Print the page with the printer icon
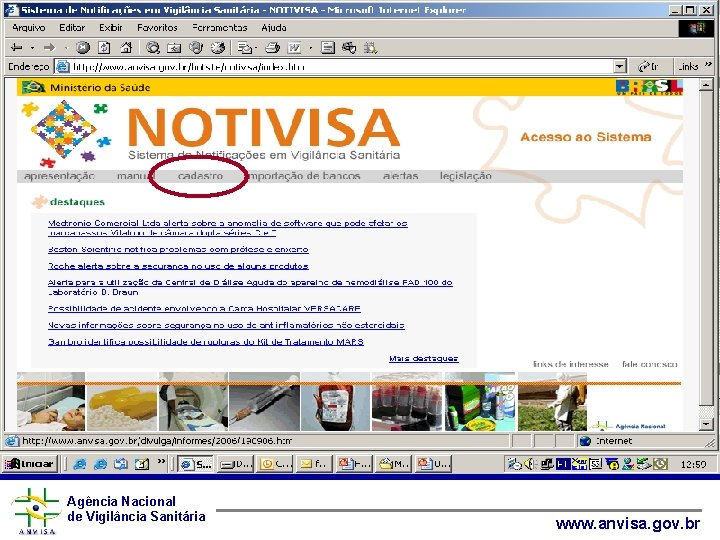 click(272, 47)
